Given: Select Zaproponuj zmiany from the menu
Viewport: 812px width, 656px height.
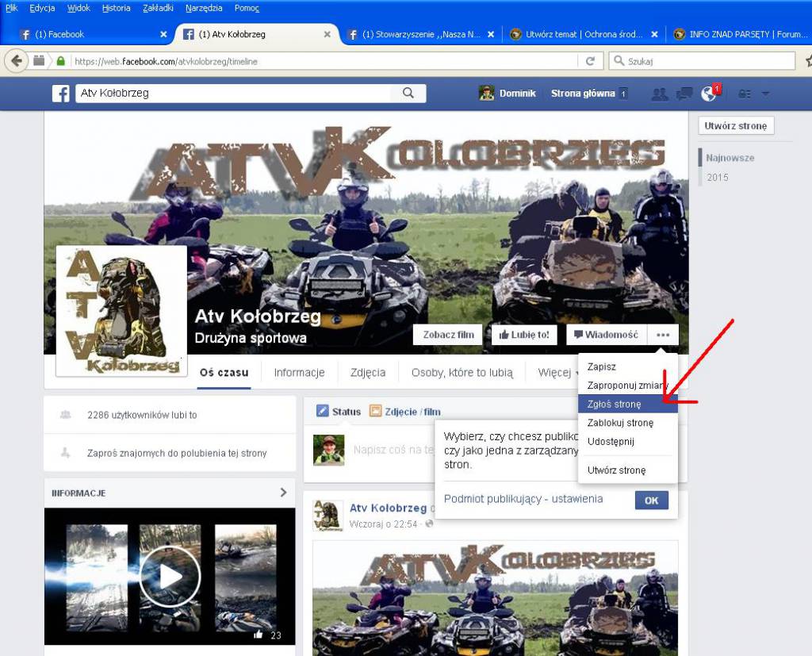Looking at the screenshot, I should coord(628,386).
